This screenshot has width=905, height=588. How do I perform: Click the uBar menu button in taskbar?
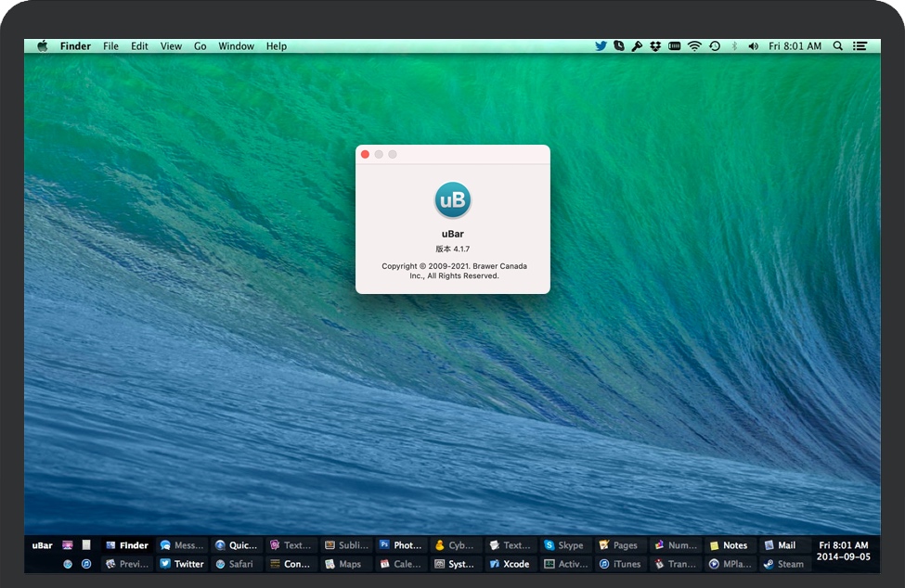coord(43,545)
